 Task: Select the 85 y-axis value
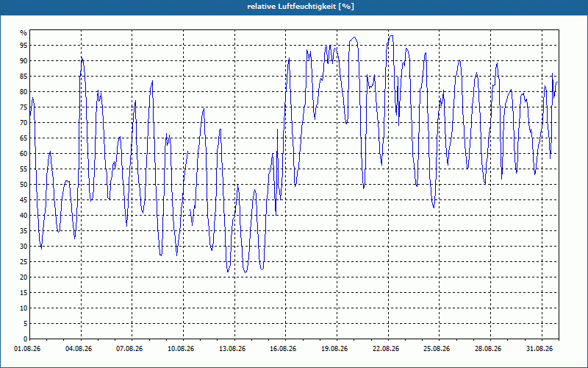click(24, 77)
